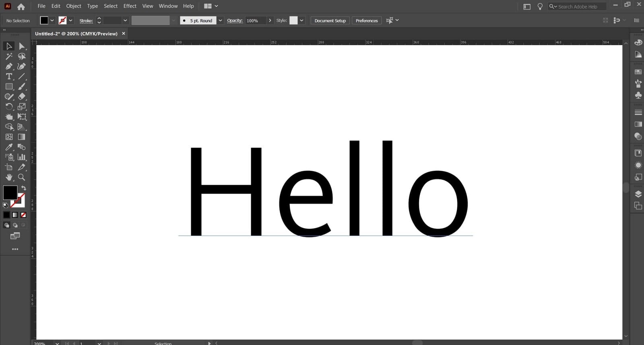Image resolution: width=644 pixels, height=345 pixels.
Task: Choose the Scale tool
Action: (x=22, y=107)
